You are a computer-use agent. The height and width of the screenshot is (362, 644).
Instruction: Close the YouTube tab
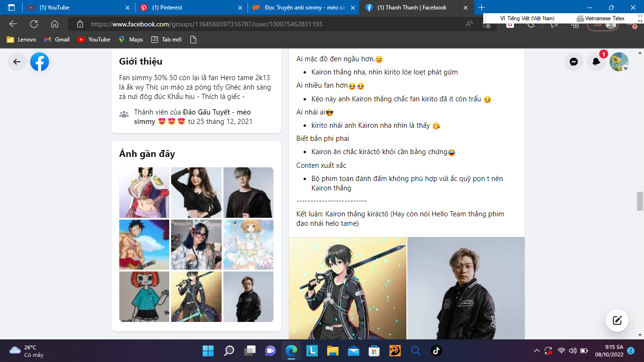pos(127,8)
